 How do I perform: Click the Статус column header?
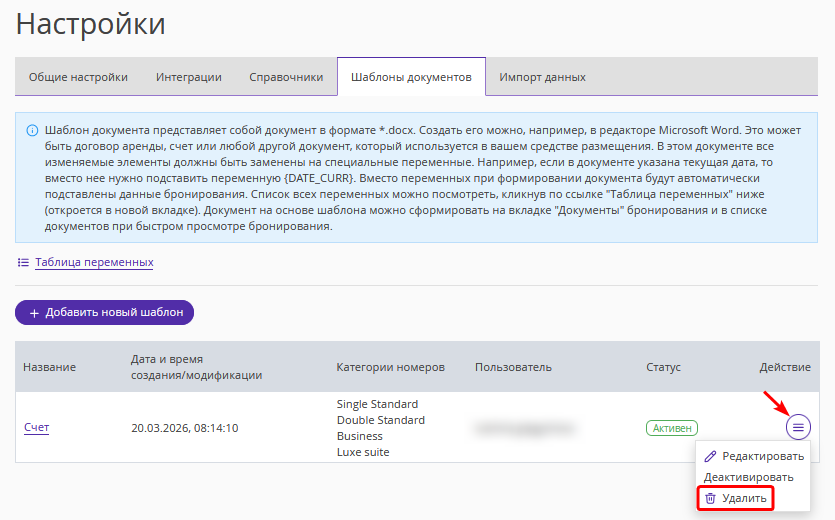coord(663,367)
